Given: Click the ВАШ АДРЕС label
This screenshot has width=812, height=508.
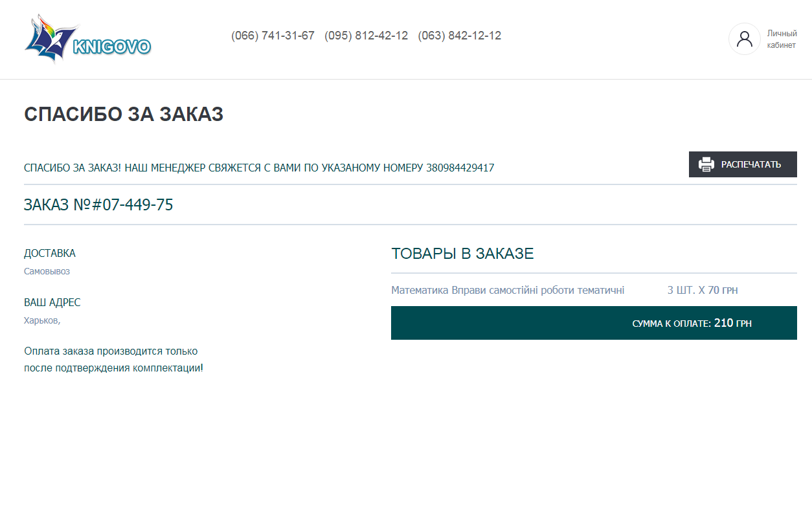Looking at the screenshot, I should click(x=52, y=302).
